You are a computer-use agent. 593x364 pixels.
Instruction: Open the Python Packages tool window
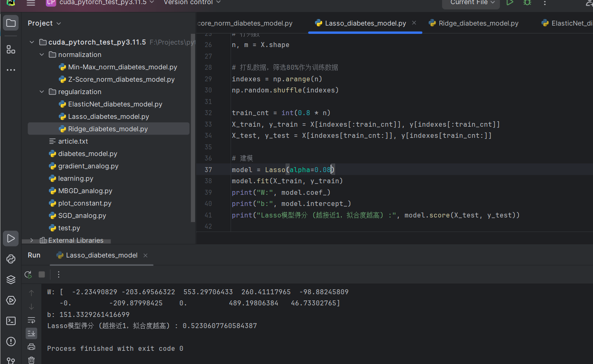[x=11, y=259]
